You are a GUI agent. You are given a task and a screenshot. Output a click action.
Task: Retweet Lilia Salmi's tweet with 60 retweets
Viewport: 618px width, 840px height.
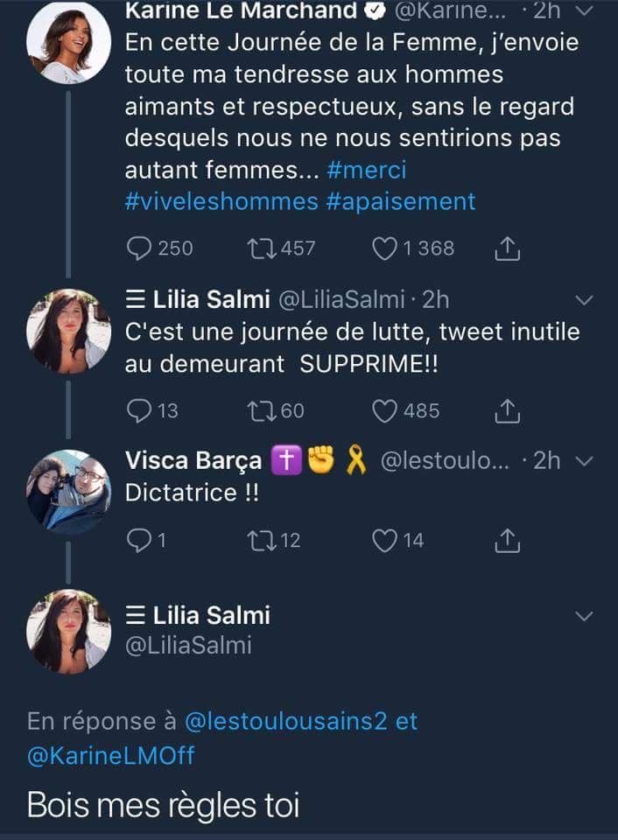click(x=261, y=409)
